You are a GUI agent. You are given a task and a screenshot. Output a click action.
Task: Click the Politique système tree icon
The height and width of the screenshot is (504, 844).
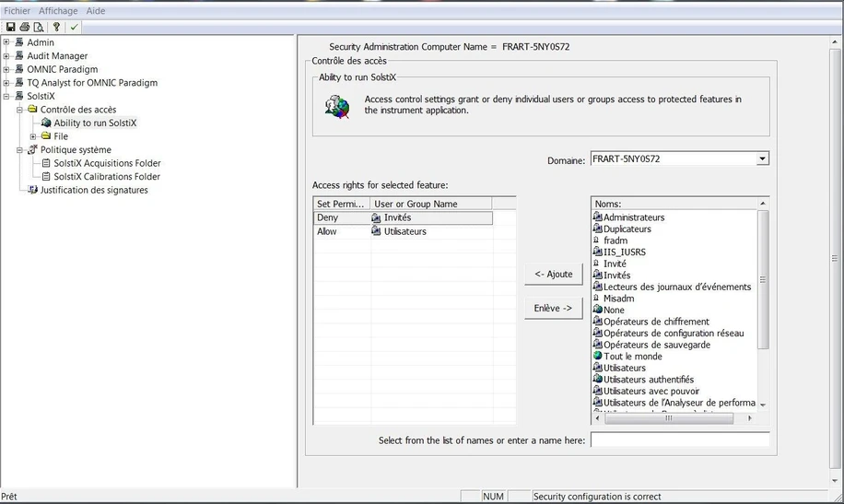pyautogui.click(x=33, y=149)
